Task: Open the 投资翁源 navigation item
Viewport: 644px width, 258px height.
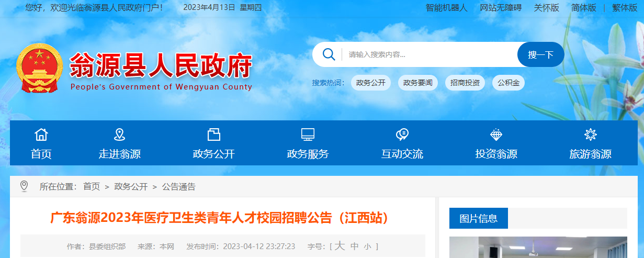Action: pos(496,154)
